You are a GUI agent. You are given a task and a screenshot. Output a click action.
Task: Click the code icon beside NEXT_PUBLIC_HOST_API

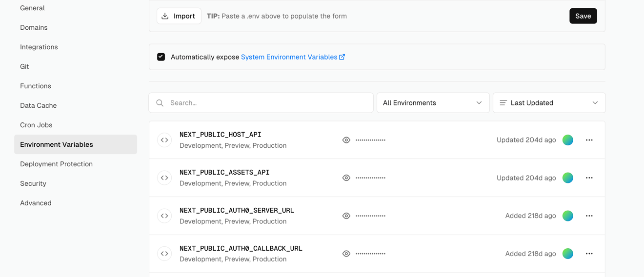[164, 140]
